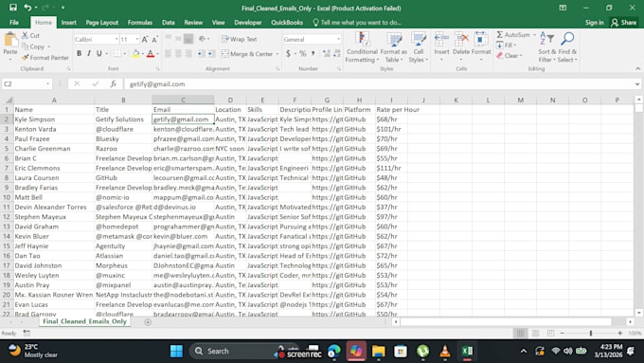Toggle Underline formatting
The width and height of the screenshot is (644, 363).
tap(99, 53)
